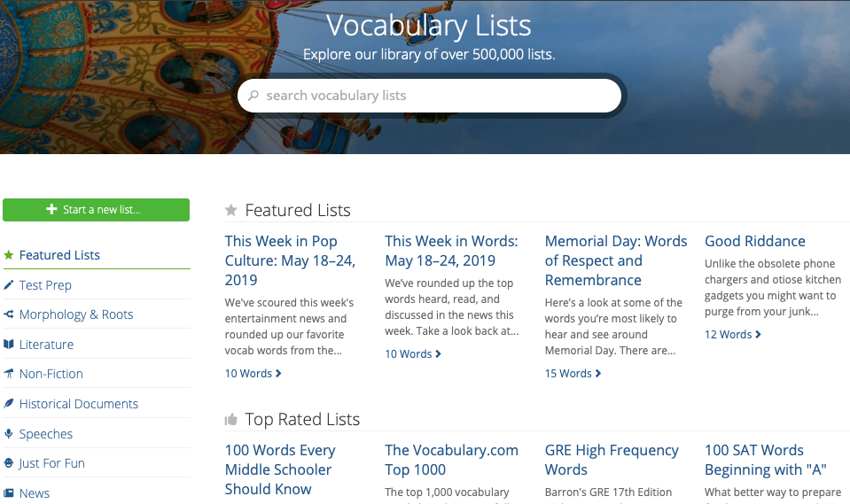This screenshot has width=850, height=504.
Task: Click the feather icon for Historical Documents
Action: pos(9,404)
